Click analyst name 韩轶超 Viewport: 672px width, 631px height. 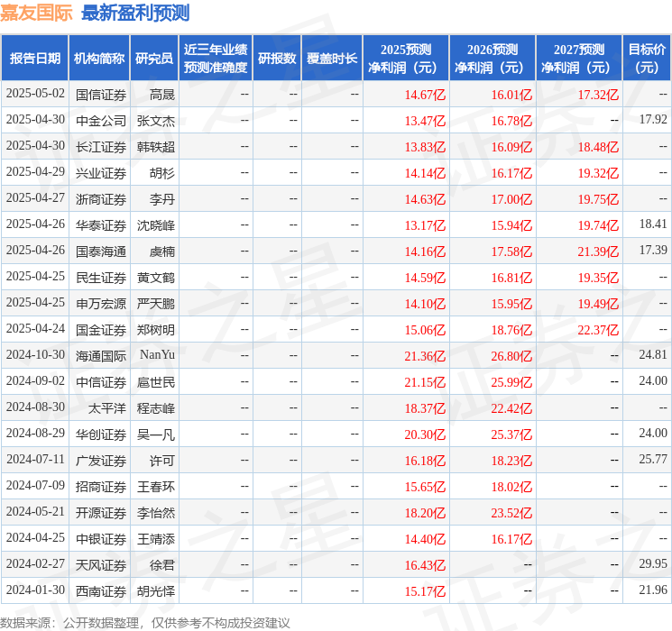(155, 147)
